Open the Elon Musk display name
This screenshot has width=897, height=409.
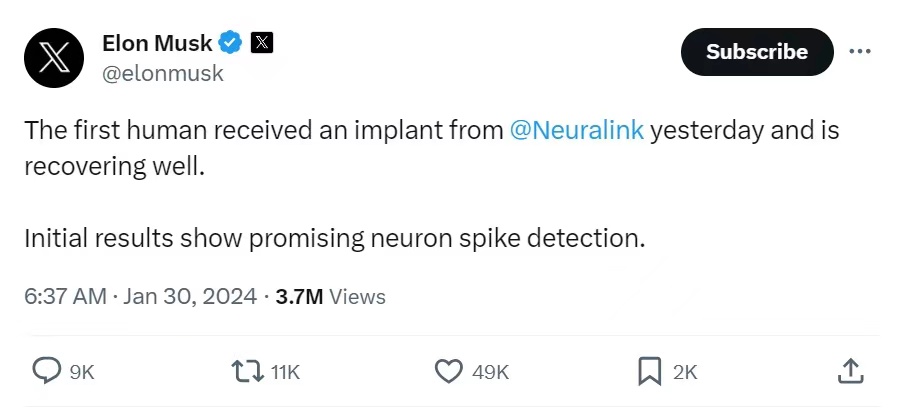(x=157, y=43)
